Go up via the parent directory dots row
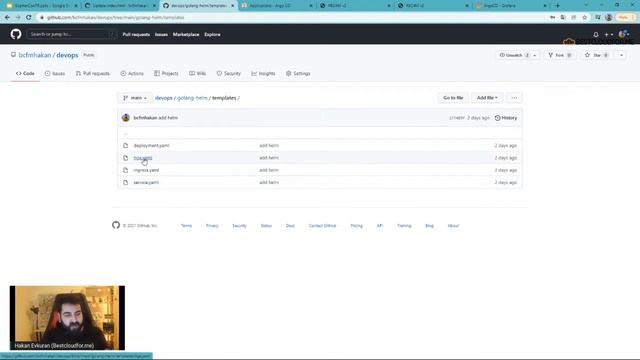The image size is (640, 360). tap(320, 133)
